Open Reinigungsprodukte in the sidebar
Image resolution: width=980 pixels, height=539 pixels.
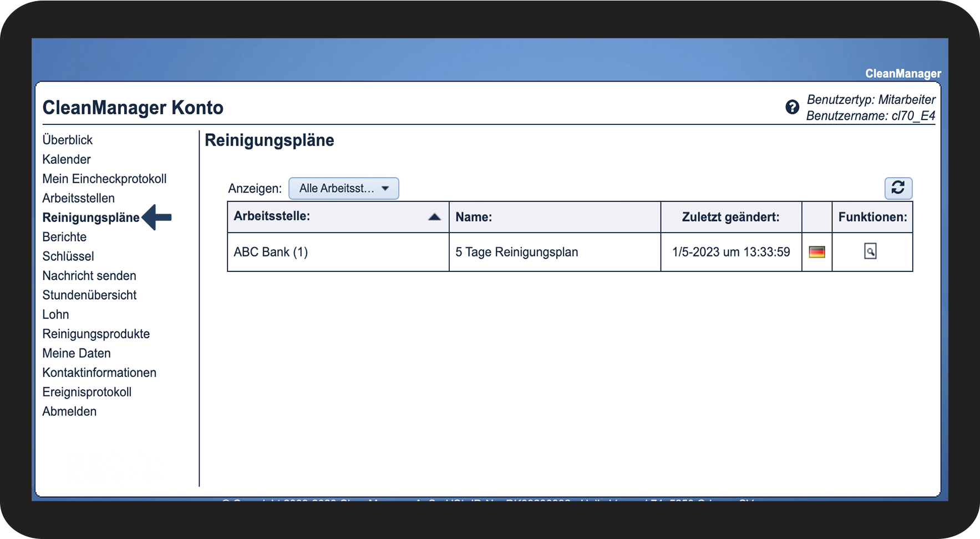point(96,334)
